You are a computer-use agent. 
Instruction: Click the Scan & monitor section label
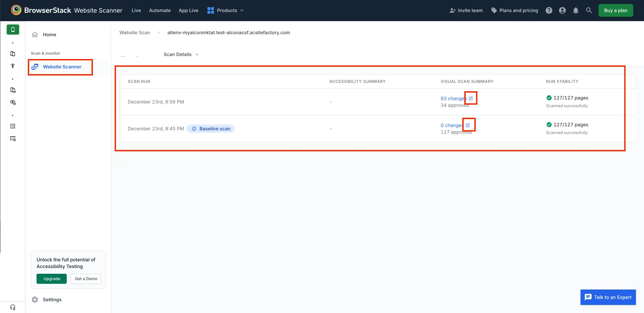46,53
